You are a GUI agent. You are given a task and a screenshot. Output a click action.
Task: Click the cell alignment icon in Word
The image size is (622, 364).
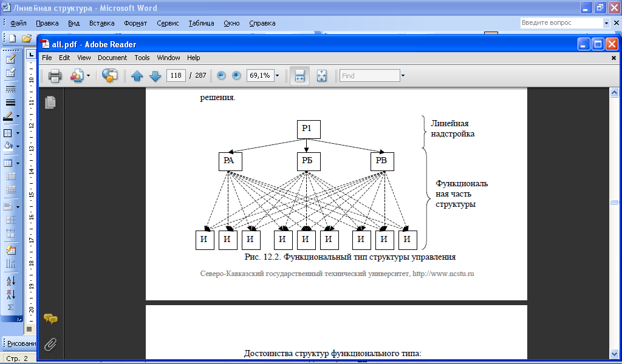point(9,206)
